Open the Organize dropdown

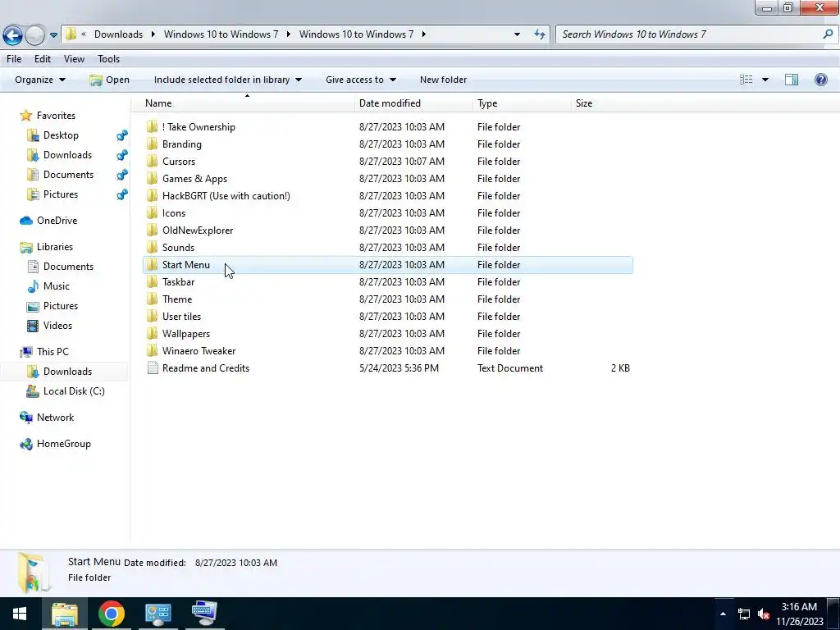click(40, 80)
